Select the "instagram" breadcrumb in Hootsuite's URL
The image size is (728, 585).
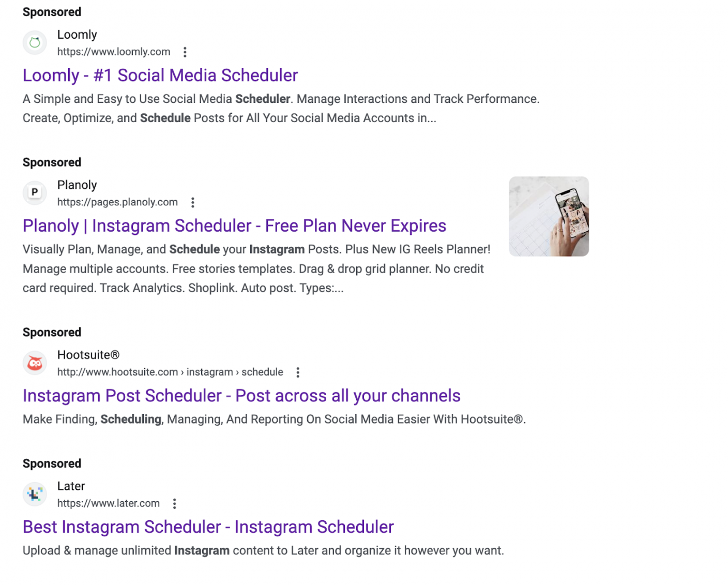pyautogui.click(x=209, y=372)
